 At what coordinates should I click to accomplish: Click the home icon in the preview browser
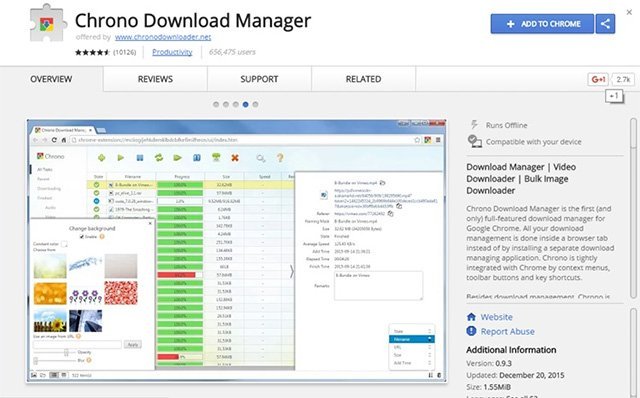point(64,140)
